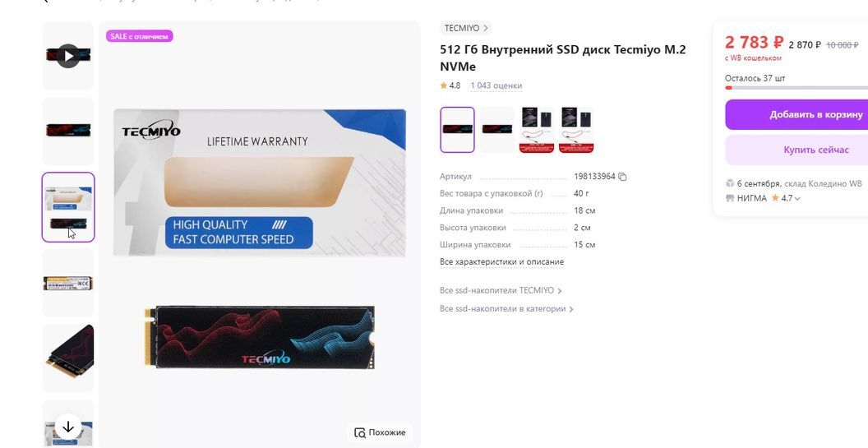The height and width of the screenshot is (448, 868).
Task: Open TECMIYO brand chip chevron
Action: coord(486,28)
